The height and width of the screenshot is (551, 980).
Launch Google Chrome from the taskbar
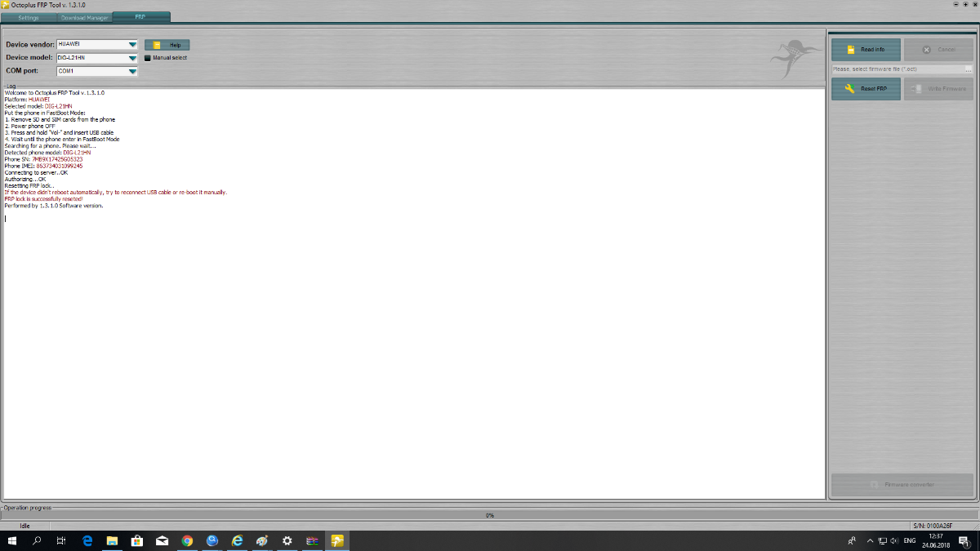187,540
